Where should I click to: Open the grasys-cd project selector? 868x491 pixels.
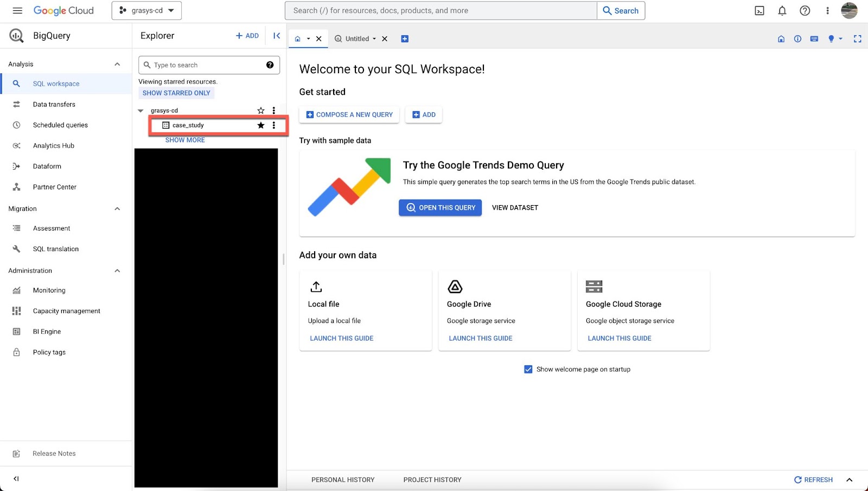click(x=146, y=10)
